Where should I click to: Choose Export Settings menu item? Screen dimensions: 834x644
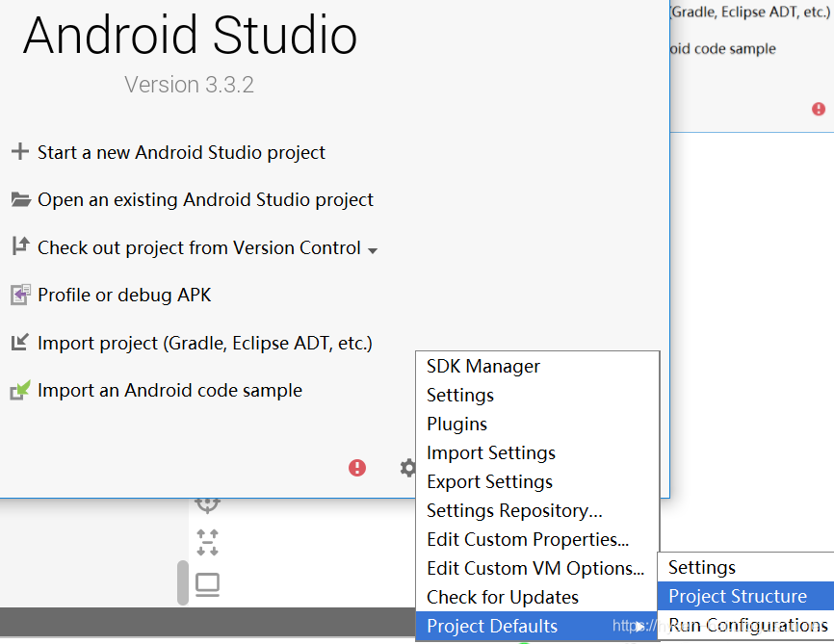tap(537, 482)
